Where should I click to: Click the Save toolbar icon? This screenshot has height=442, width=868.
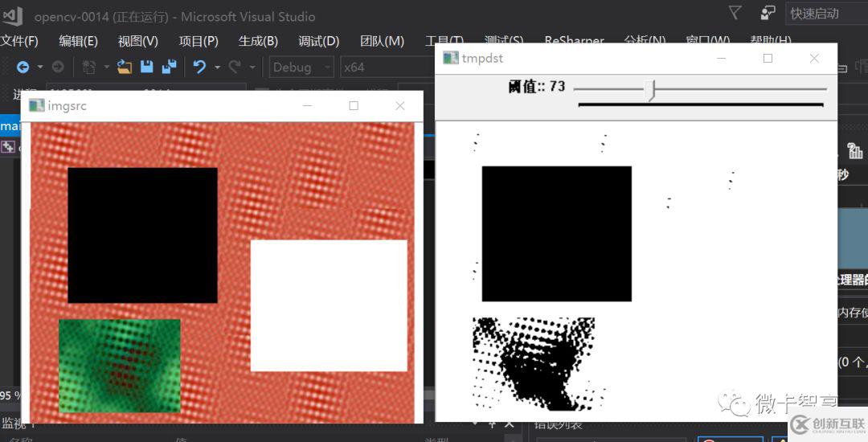(x=147, y=67)
